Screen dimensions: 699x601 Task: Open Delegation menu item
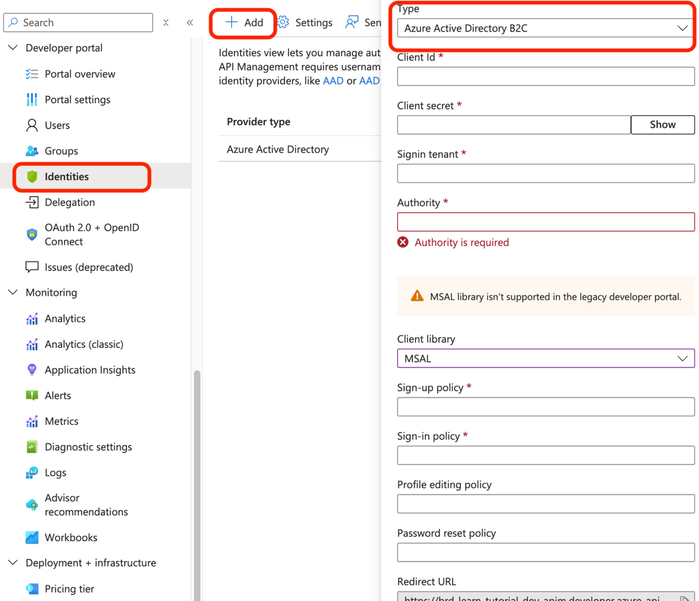[70, 202]
